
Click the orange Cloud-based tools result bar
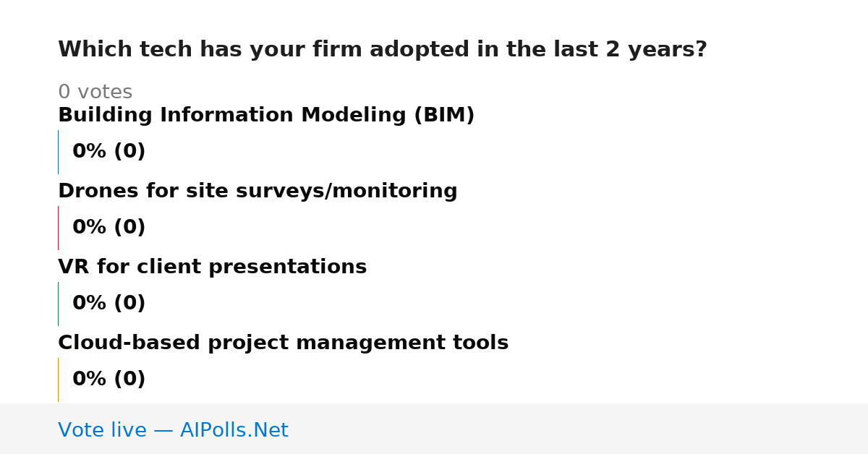click(59, 380)
